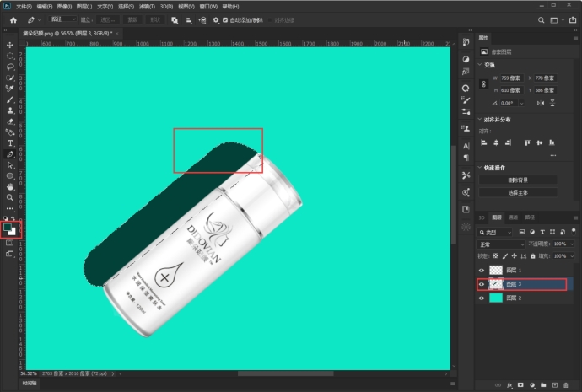This screenshot has width=582, height=392.
Task: Hide 图层 1 with eye icon
Action: (482, 271)
